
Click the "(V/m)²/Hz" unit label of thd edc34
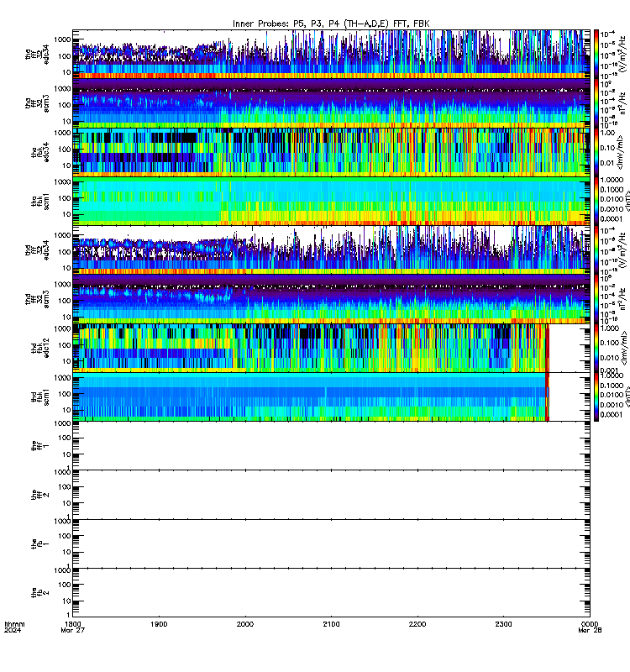click(622, 249)
